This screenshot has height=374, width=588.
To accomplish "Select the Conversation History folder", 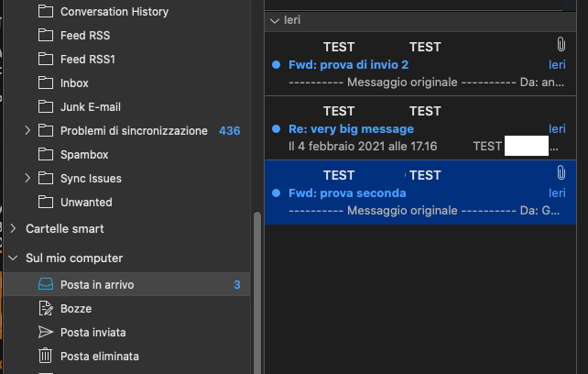I will (x=114, y=12).
